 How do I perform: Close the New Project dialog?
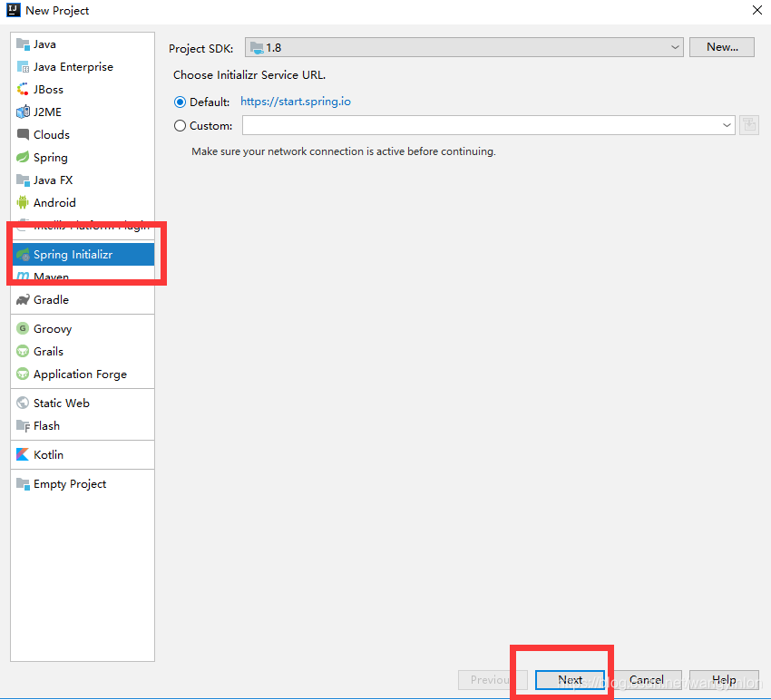(x=757, y=10)
